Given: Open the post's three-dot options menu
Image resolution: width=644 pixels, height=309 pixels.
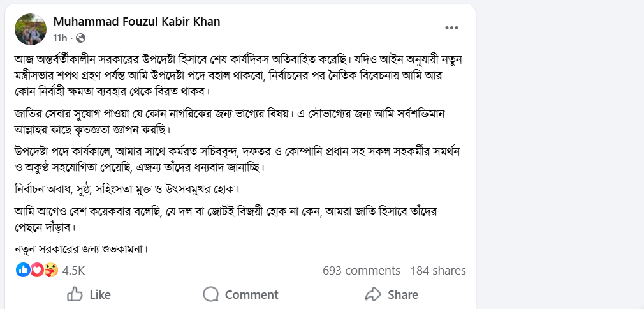Looking at the screenshot, I should coord(451,28).
